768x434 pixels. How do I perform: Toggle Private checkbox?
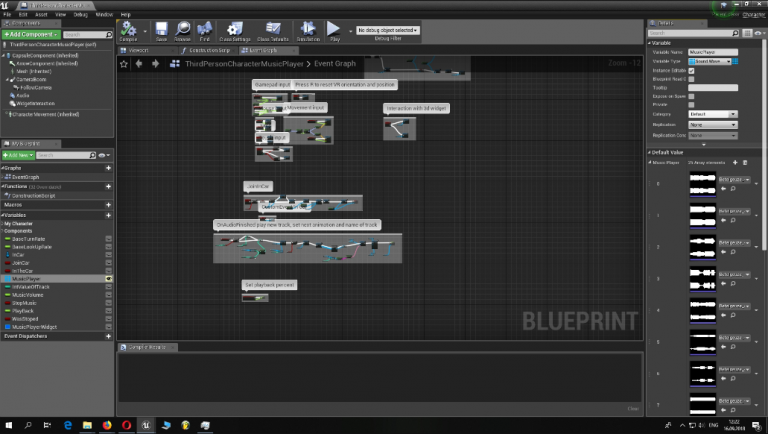(x=691, y=105)
